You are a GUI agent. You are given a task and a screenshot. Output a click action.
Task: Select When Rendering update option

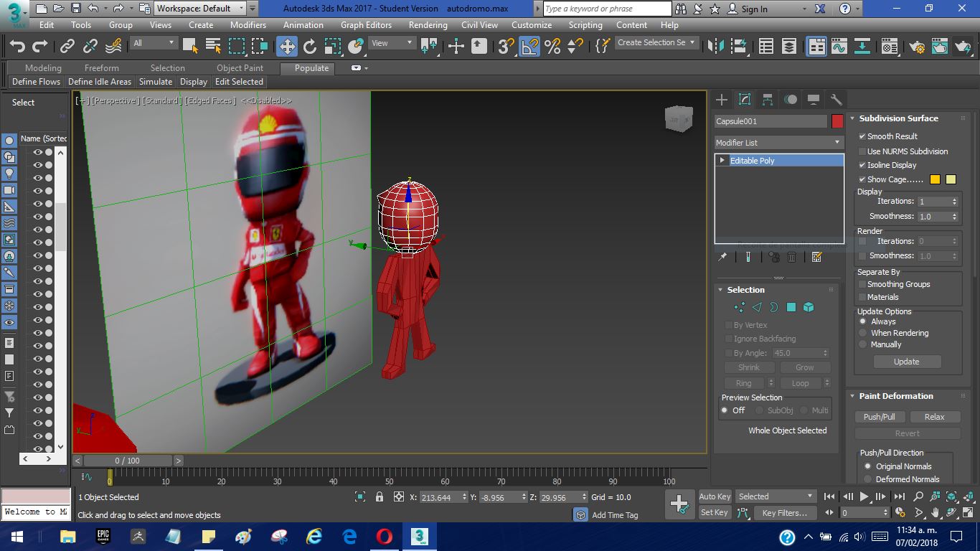point(863,333)
